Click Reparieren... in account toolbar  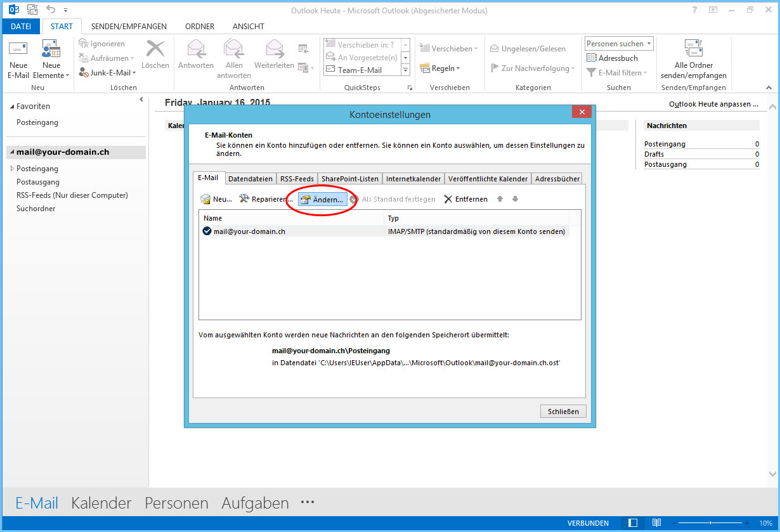(x=266, y=199)
